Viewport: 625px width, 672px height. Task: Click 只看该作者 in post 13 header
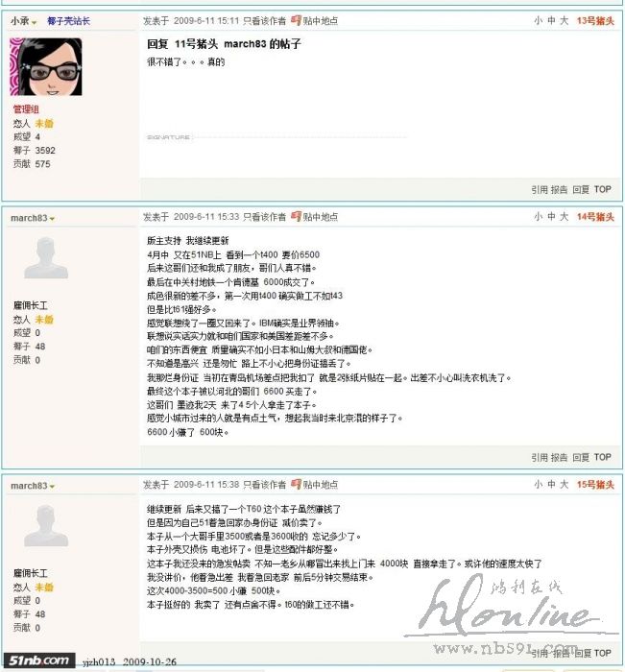(264, 20)
